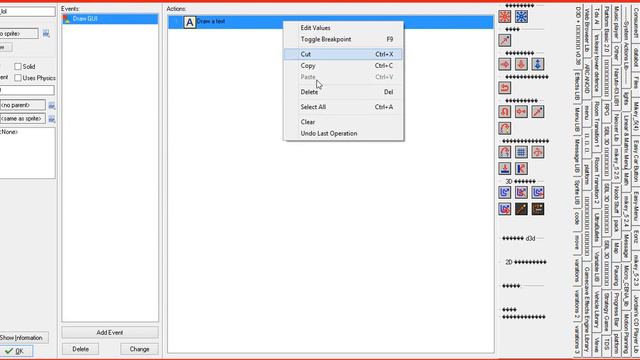Open the parent selector menu icon

tap(51, 106)
